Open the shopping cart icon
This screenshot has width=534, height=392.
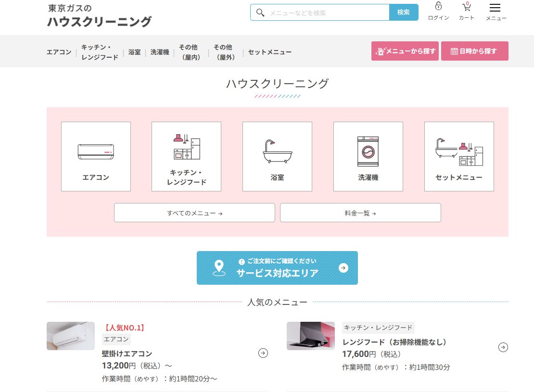[x=466, y=7]
